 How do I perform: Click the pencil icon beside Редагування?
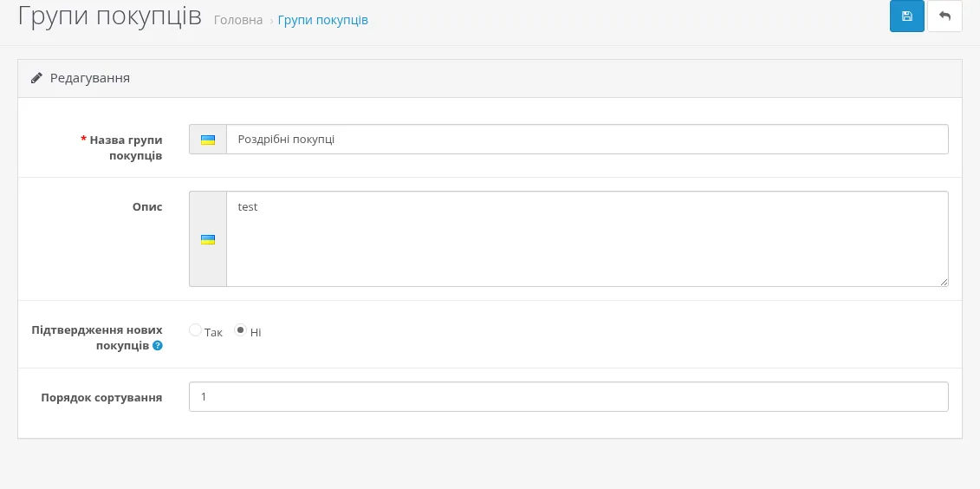click(37, 78)
